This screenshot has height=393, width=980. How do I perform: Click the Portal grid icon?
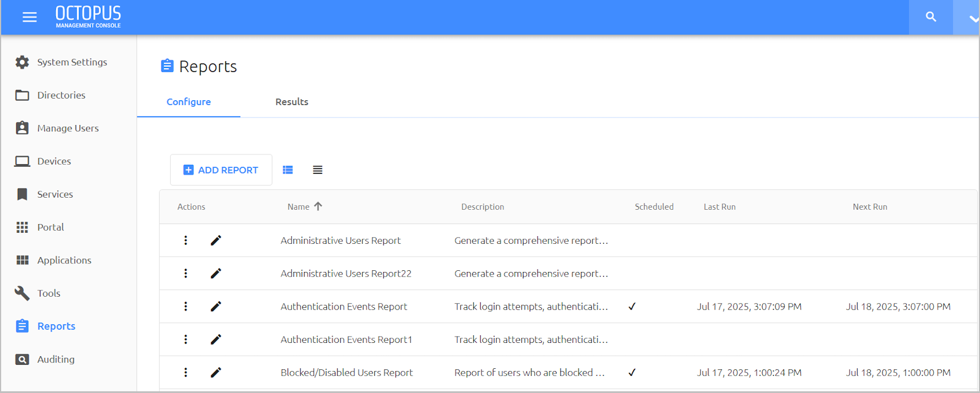[x=22, y=227]
